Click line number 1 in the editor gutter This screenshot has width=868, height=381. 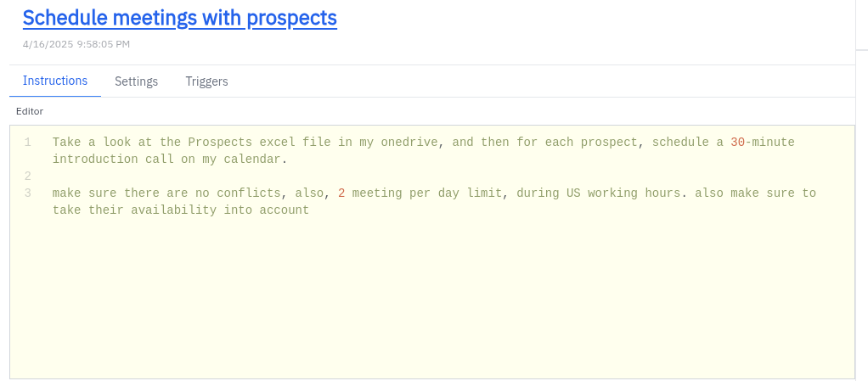(28, 143)
